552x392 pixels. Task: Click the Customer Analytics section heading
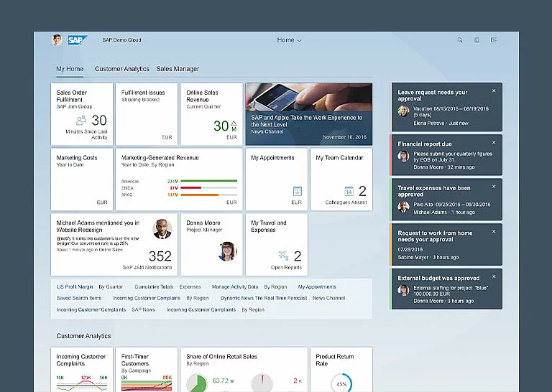(83, 336)
